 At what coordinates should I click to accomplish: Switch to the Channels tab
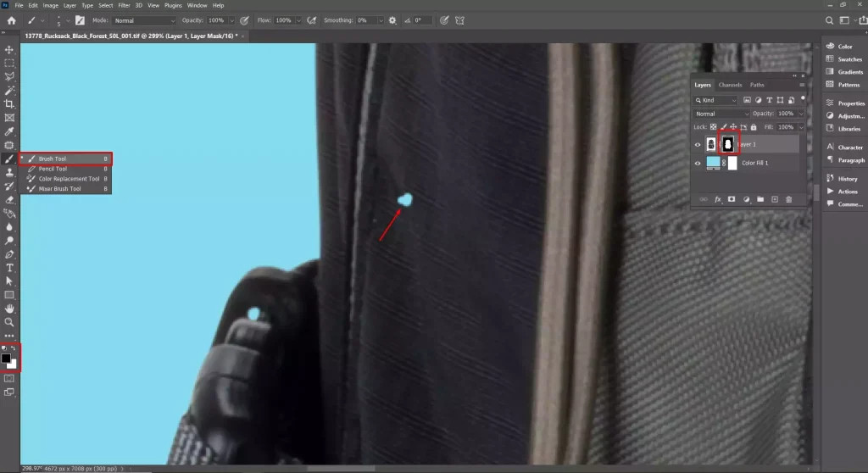tap(730, 85)
